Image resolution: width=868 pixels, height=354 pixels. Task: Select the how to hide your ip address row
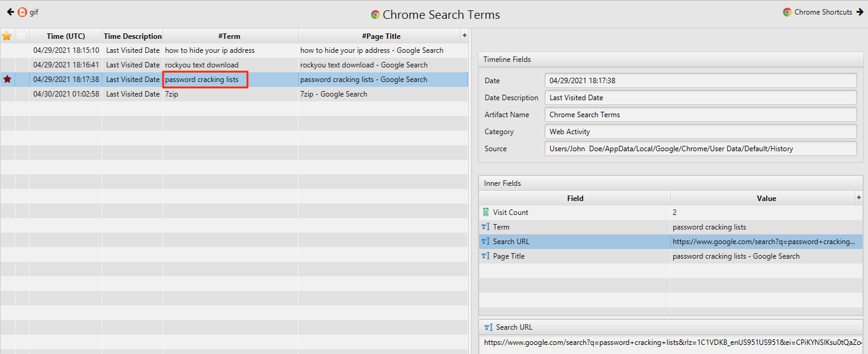click(x=210, y=50)
